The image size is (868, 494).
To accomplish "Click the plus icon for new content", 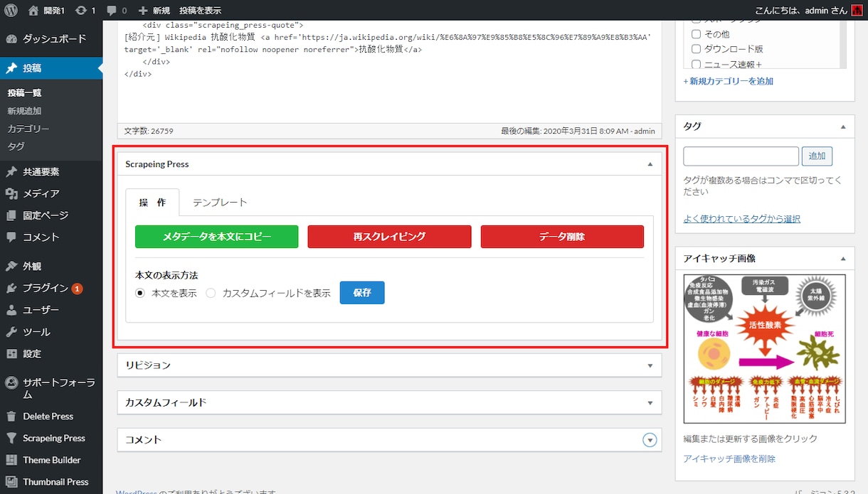I will point(143,11).
